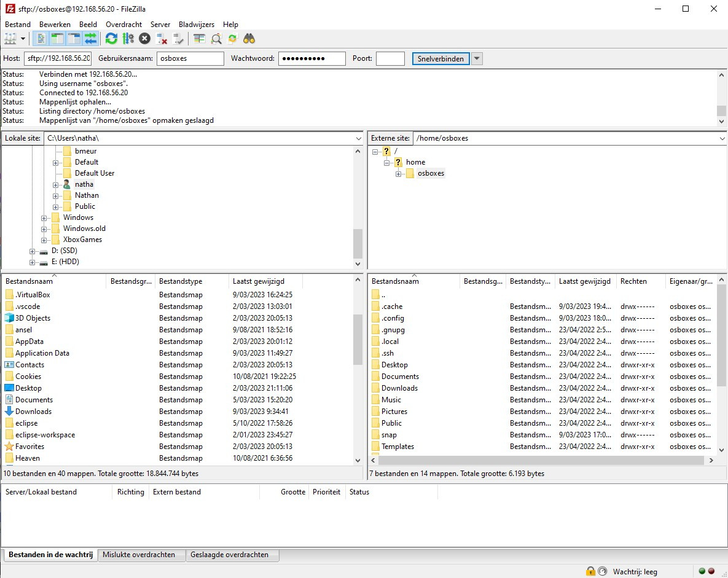The width and height of the screenshot is (728, 578).
Task: Collapse the remote home folder node
Action: tap(386, 163)
